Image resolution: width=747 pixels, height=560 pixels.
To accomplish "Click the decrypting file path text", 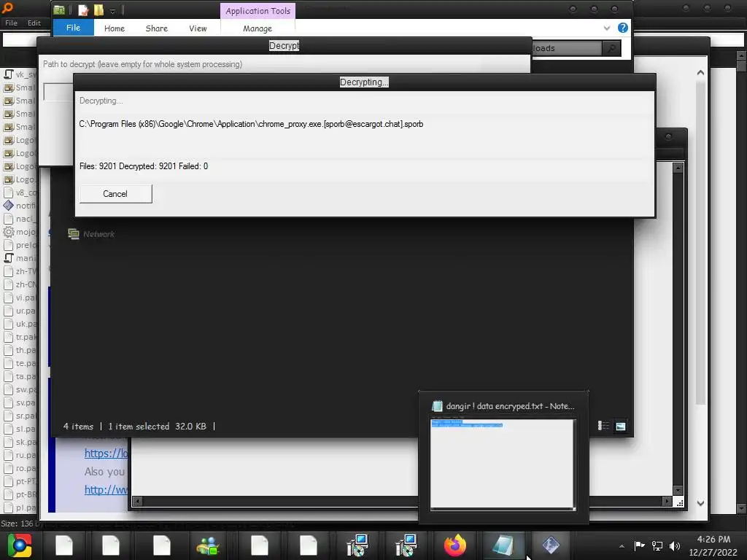I will (x=251, y=124).
